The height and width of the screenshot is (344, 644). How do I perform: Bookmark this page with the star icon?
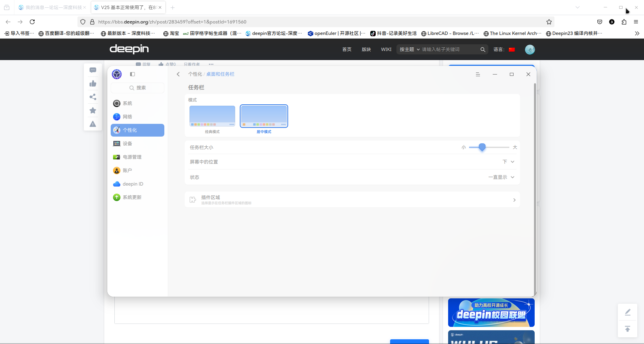point(549,22)
